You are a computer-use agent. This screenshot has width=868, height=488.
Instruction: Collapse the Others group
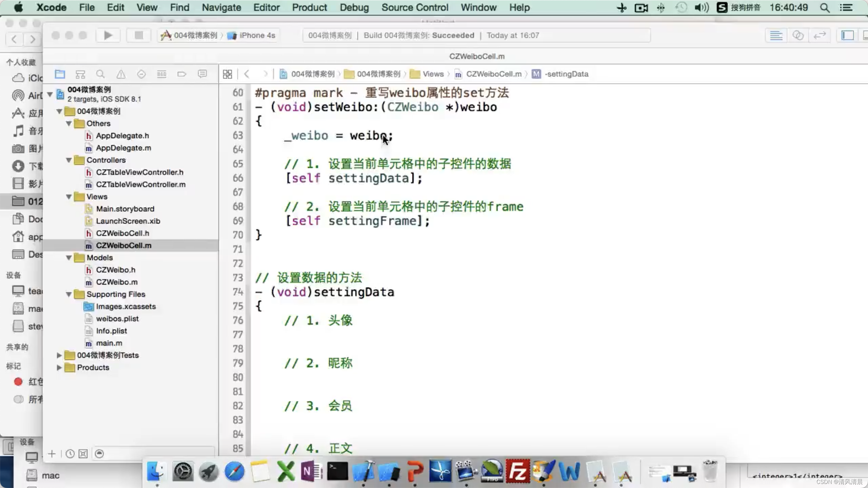[69, 123]
